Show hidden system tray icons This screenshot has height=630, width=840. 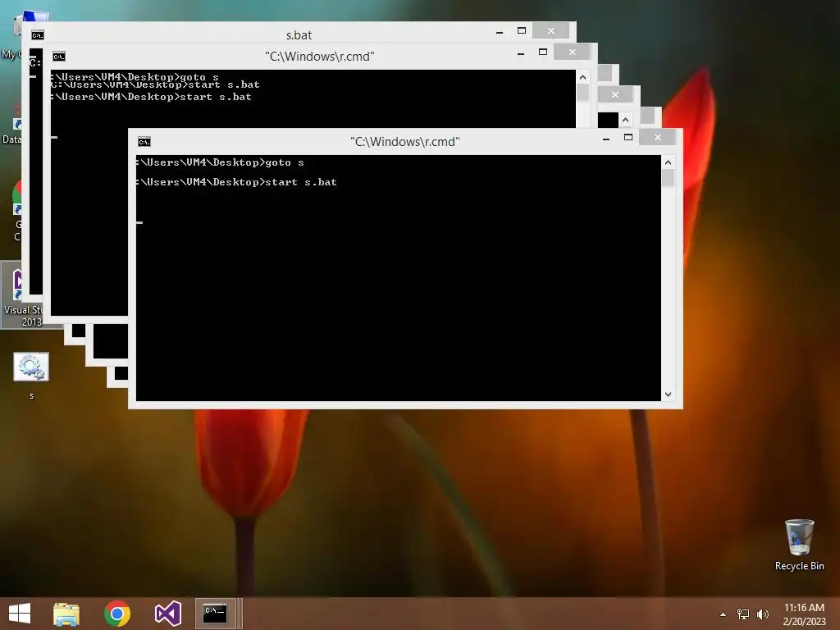click(x=724, y=614)
